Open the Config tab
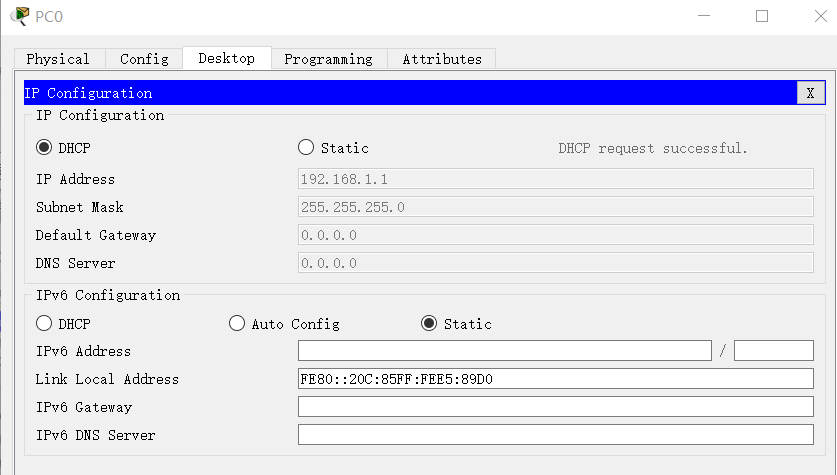837x475 pixels. pyautogui.click(x=144, y=59)
